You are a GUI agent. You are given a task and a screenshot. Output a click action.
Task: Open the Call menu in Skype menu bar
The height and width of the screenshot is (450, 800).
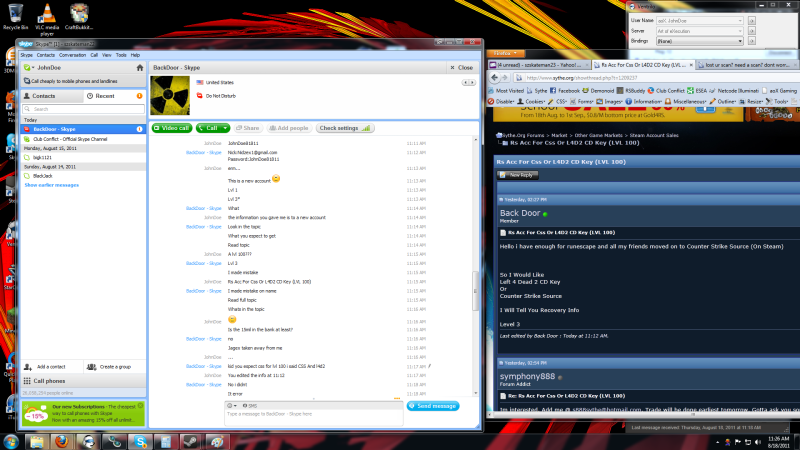click(x=94, y=55)
